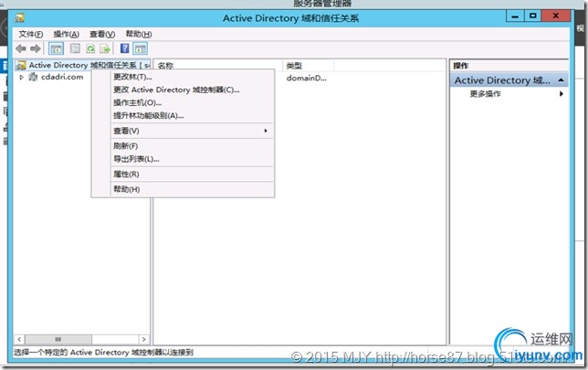Sort by 类型 column header
Screen dimensions: 588x370
coord(309,66)
